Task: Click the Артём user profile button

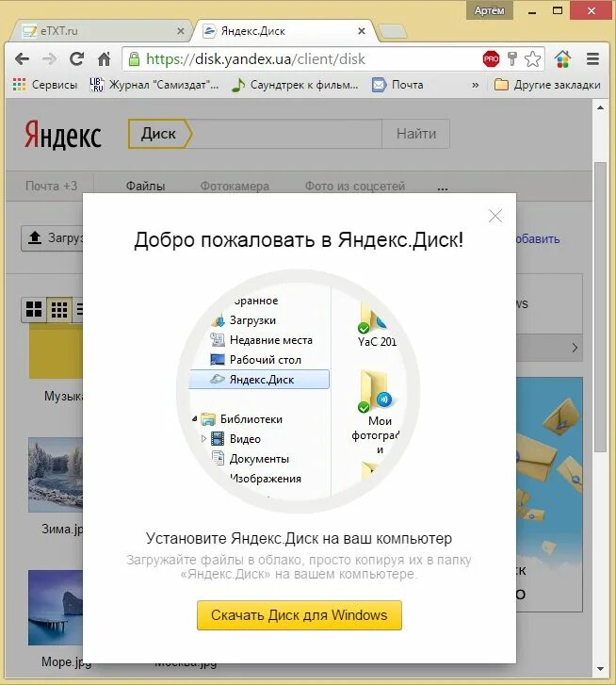Action: tap(489, 10)
